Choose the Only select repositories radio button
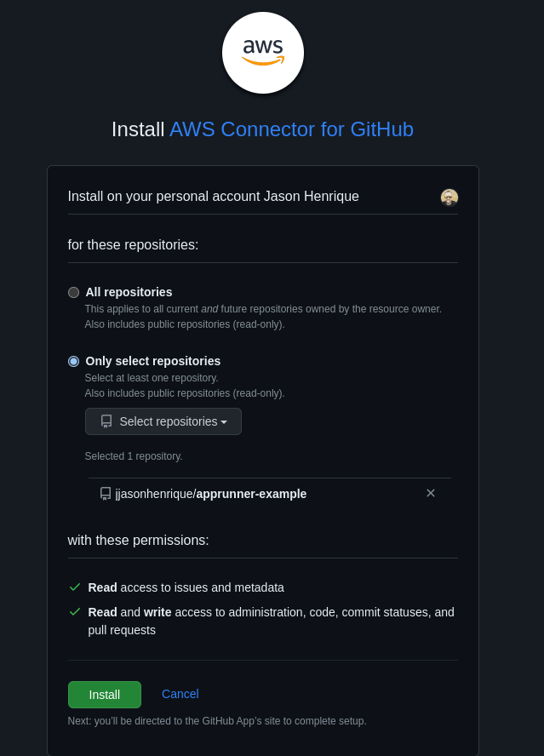 [x=74, y=361]
